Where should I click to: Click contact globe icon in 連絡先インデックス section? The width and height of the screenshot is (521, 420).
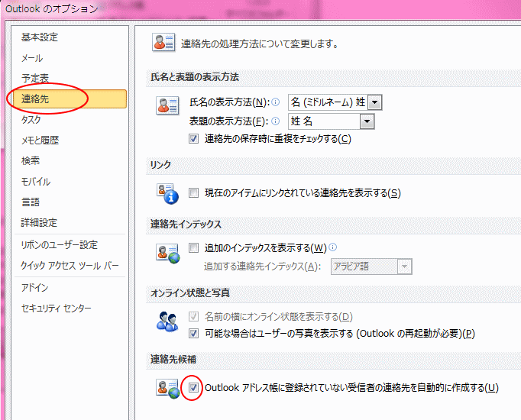click(168, 254)
